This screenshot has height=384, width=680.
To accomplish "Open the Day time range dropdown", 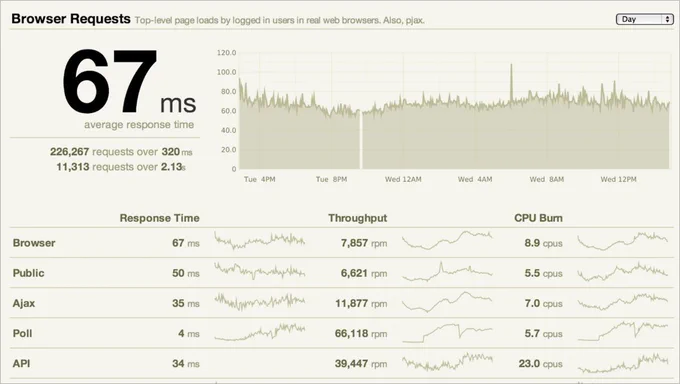I will pyautogui.click(x=644, y=19).
